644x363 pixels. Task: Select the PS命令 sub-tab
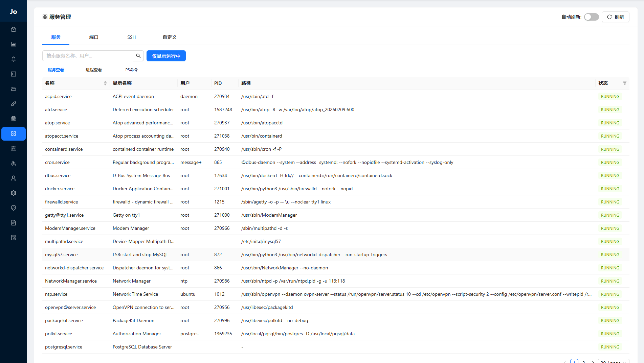pos(132,70)
